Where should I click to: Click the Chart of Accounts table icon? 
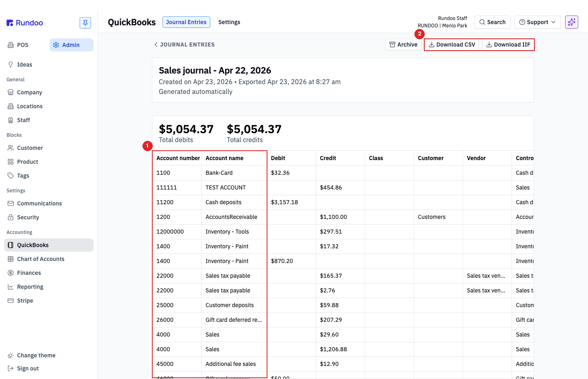(x=11, y=259)
